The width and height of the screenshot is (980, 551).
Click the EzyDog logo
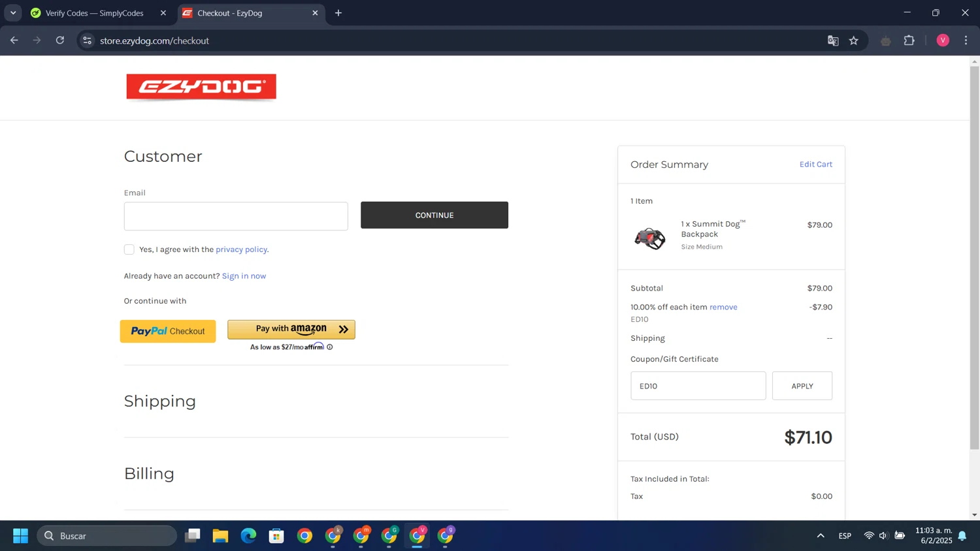(x=201, y=87)
